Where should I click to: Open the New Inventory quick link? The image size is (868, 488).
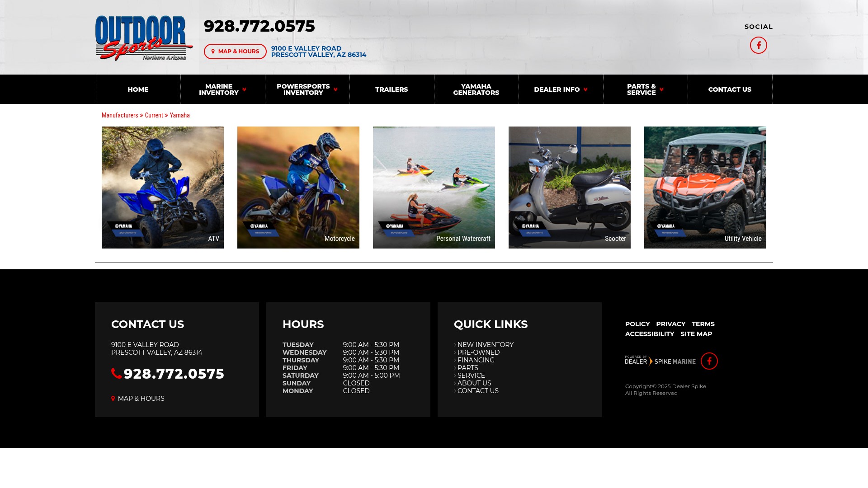point(485,345)
